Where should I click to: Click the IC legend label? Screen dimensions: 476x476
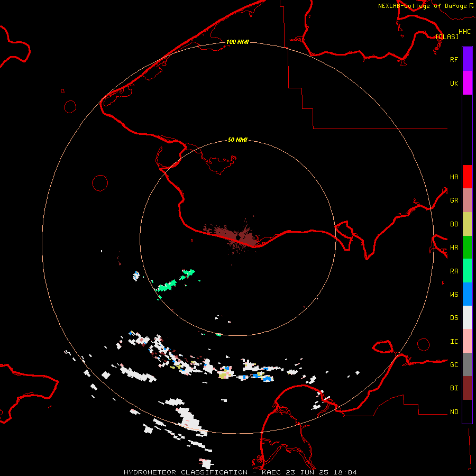point(454,342)
